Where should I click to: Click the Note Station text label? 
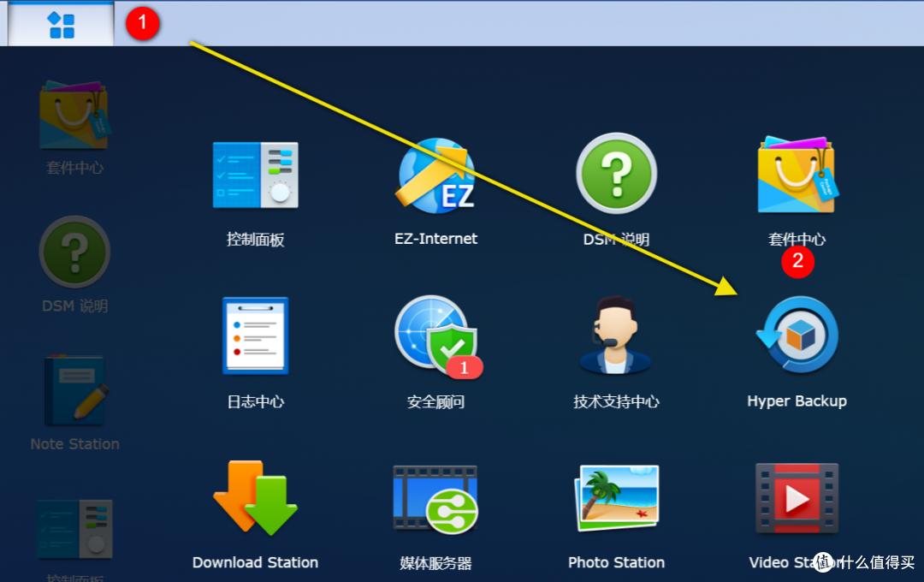(x=74, y=444)
